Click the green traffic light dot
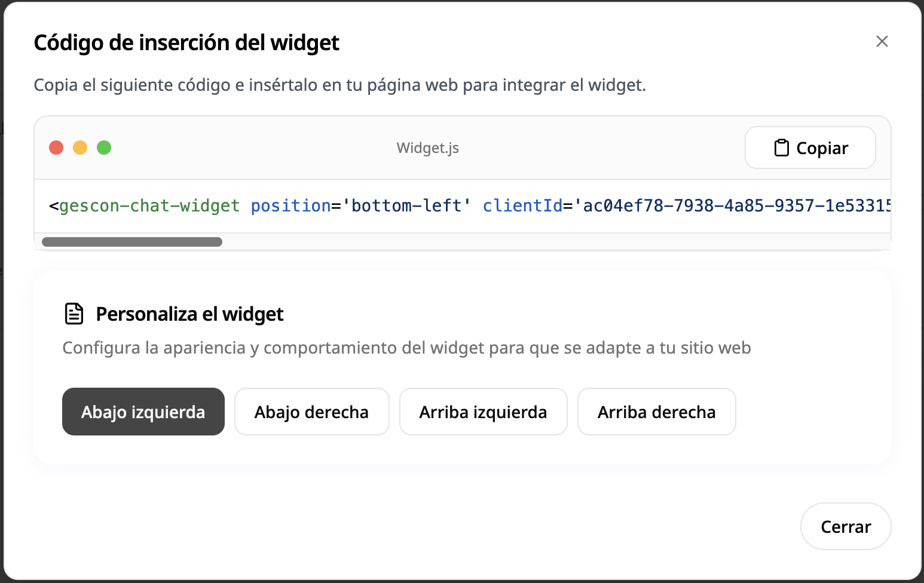 pyautogui.click(x=105, y=148)
